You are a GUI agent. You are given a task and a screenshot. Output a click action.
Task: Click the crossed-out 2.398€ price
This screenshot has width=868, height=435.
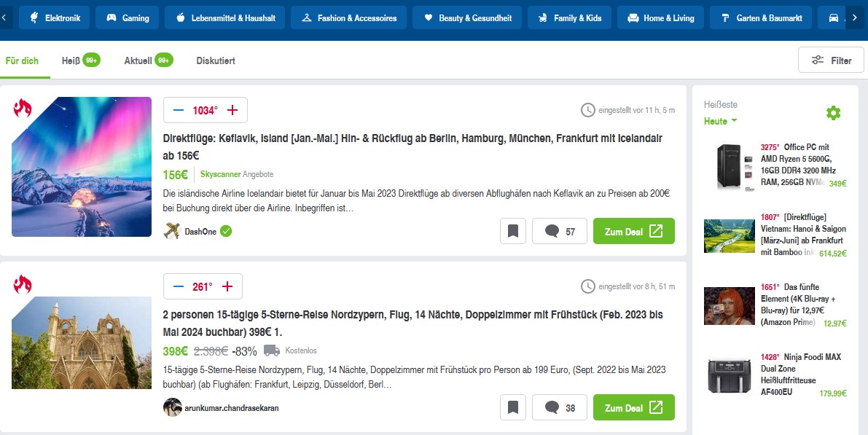point(211,351)
